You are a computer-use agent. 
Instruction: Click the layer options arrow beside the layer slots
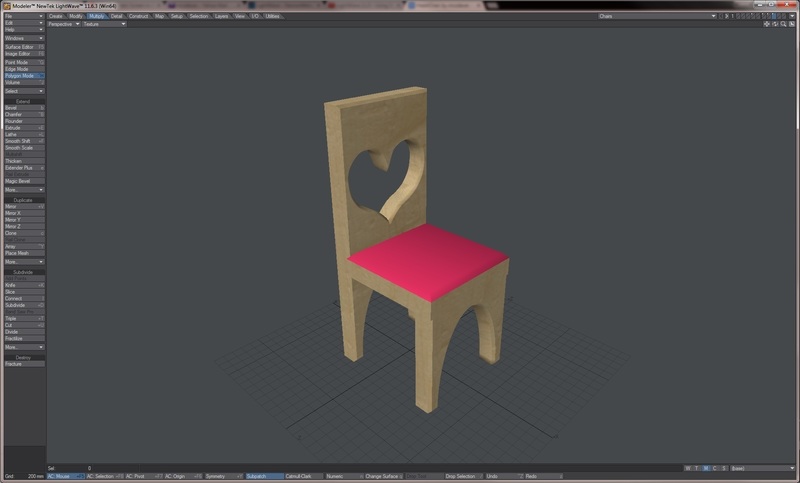click(792, 16)
